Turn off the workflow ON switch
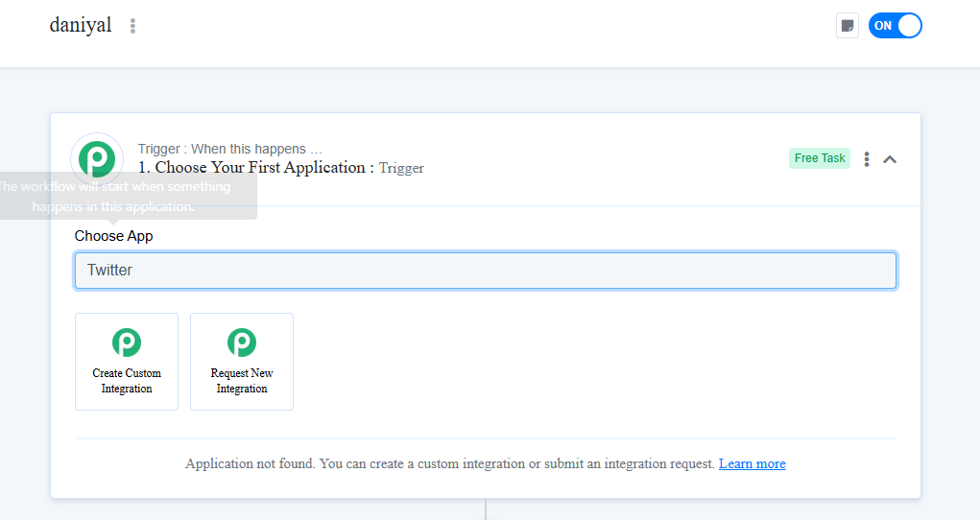980x520 pixels. [x=895, y=26]
